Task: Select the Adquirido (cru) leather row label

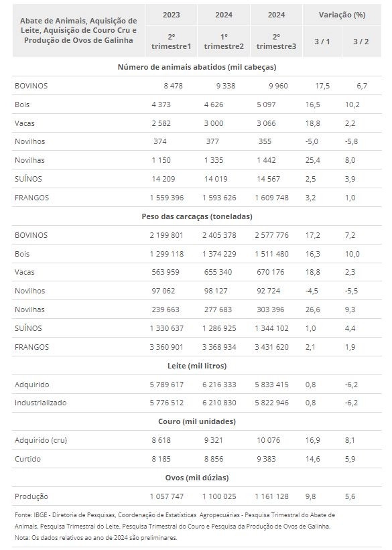Action: (41, 440)
